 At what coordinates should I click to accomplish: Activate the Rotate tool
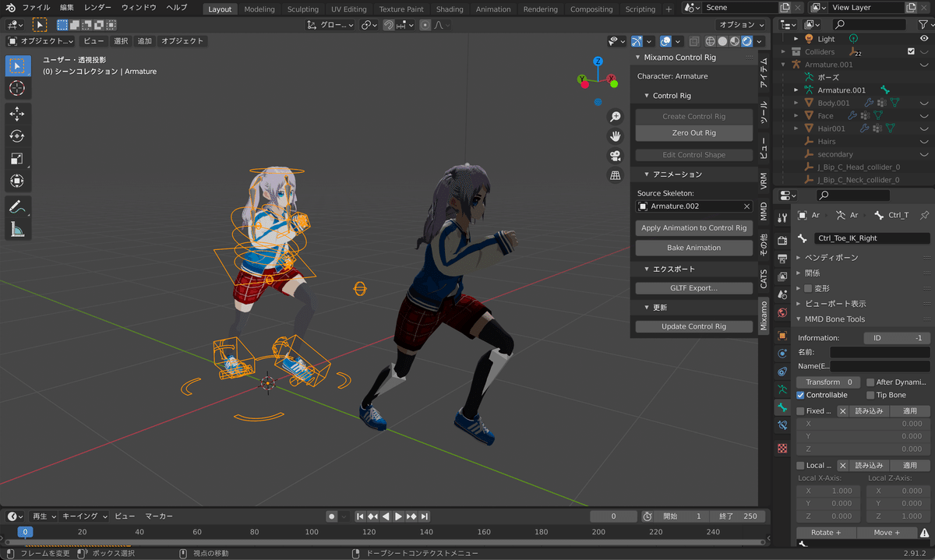19,136
